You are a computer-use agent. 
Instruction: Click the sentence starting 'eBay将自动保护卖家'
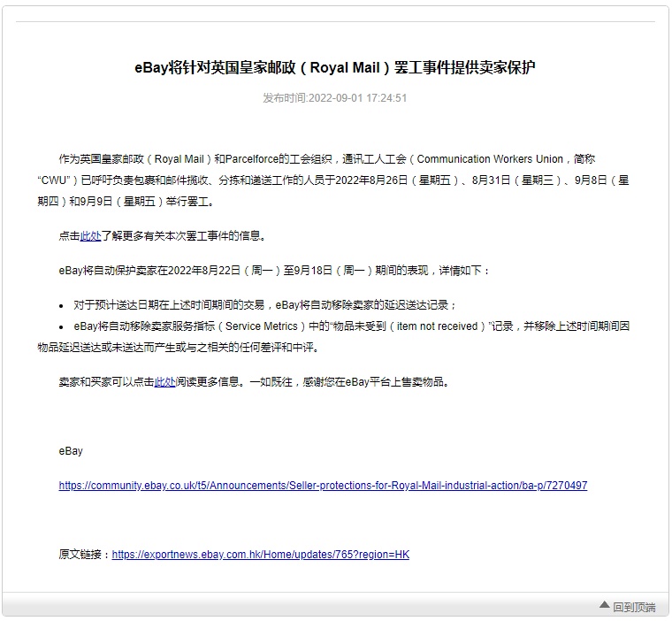click(x=274, y=270)
